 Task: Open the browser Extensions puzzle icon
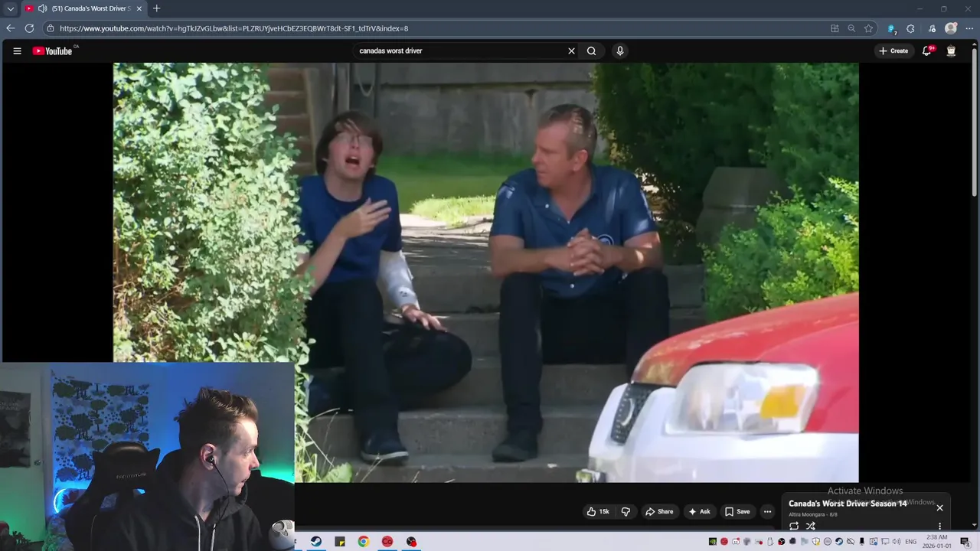coord(910,28)
